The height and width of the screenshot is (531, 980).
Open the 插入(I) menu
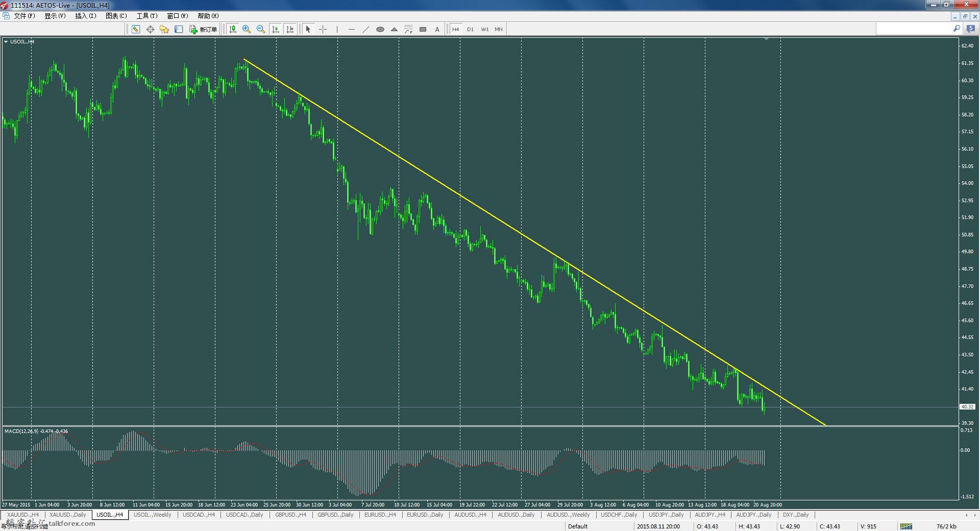point(85,16)
